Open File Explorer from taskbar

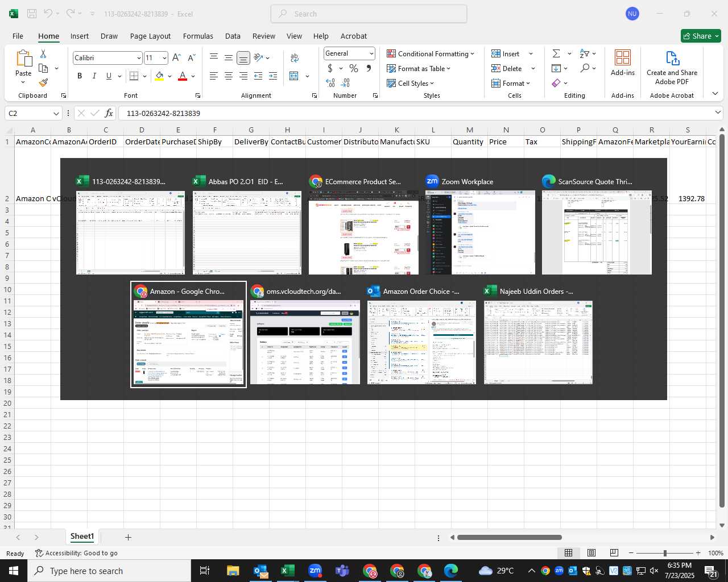233,571
